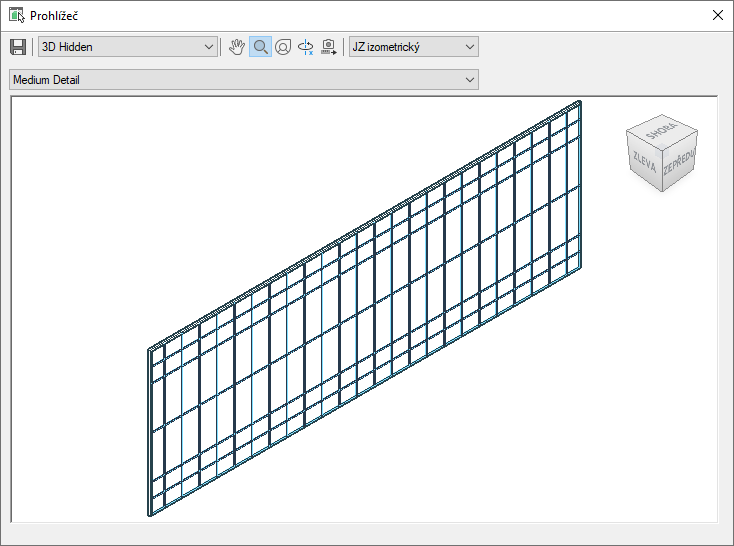
Task: Select the Pan hand tool
Action: [x=237, y=47]
